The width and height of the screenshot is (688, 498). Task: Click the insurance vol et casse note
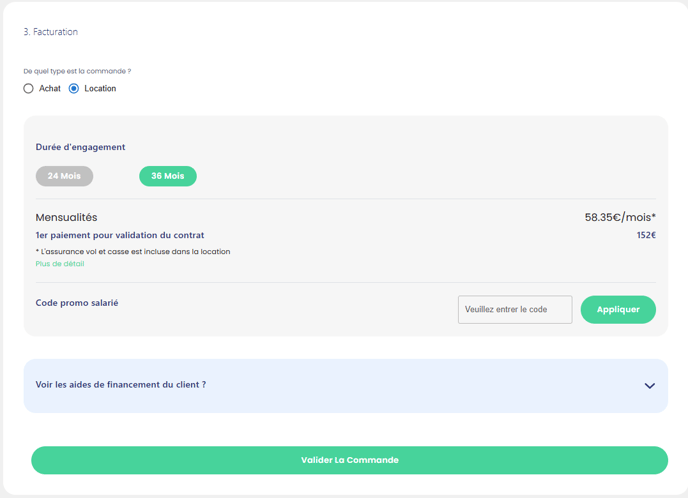[x=133, y=252]
